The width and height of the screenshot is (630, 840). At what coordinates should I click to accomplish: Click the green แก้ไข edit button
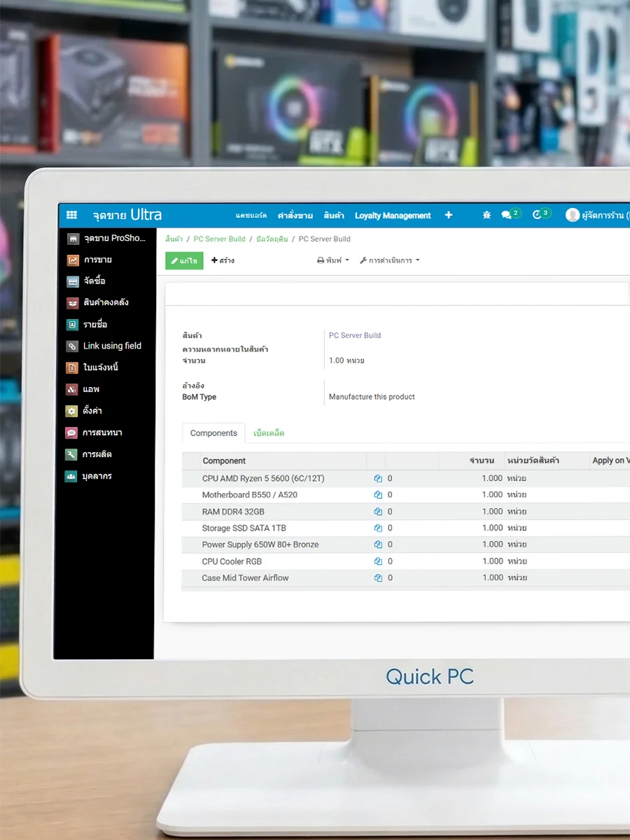184,260
